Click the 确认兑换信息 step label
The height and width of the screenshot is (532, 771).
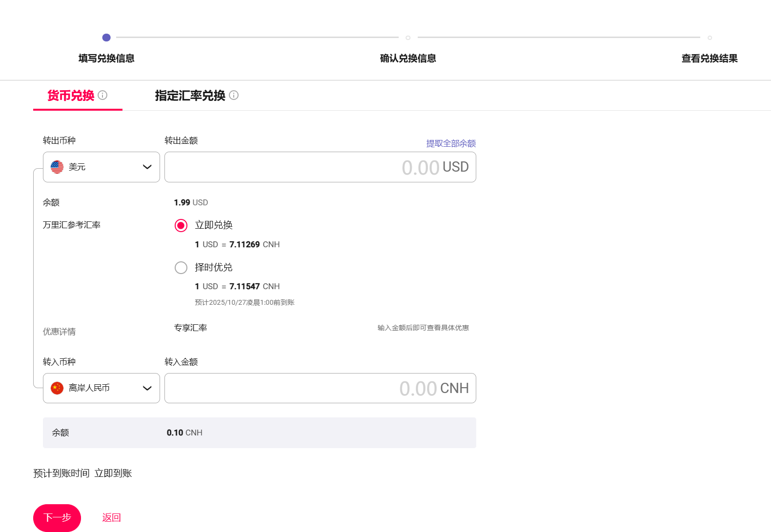click(x=408, y=59)
